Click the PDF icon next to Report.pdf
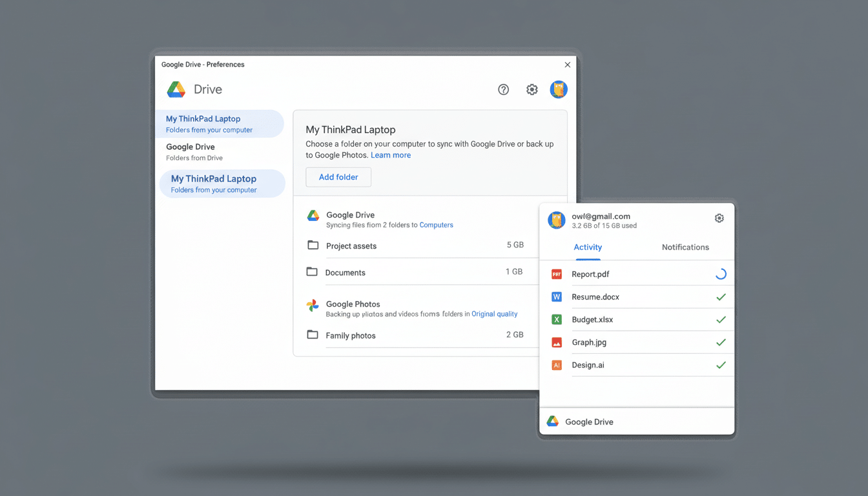The image size is (868, 496). point(556,274)
